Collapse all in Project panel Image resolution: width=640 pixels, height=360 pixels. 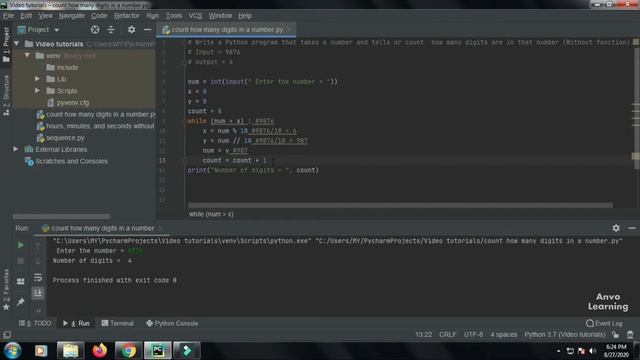click(x=111, y=29)
